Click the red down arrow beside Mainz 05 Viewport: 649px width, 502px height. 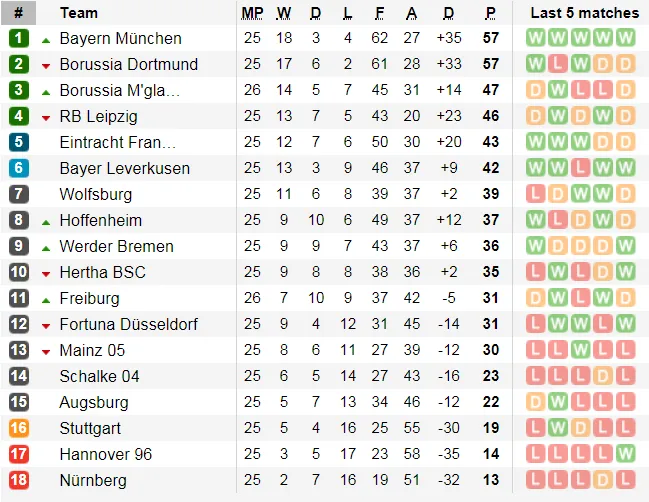click(x=46, y=351)
